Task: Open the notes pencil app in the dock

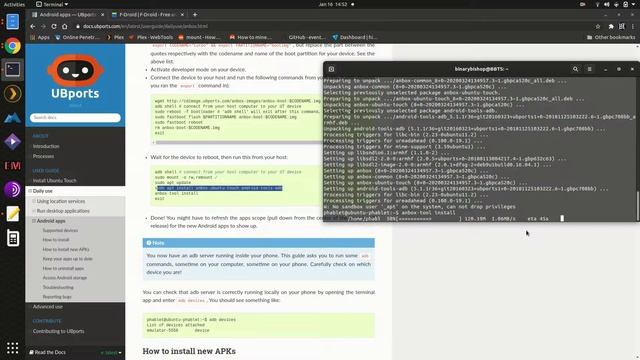Action: tap(13, 214)
